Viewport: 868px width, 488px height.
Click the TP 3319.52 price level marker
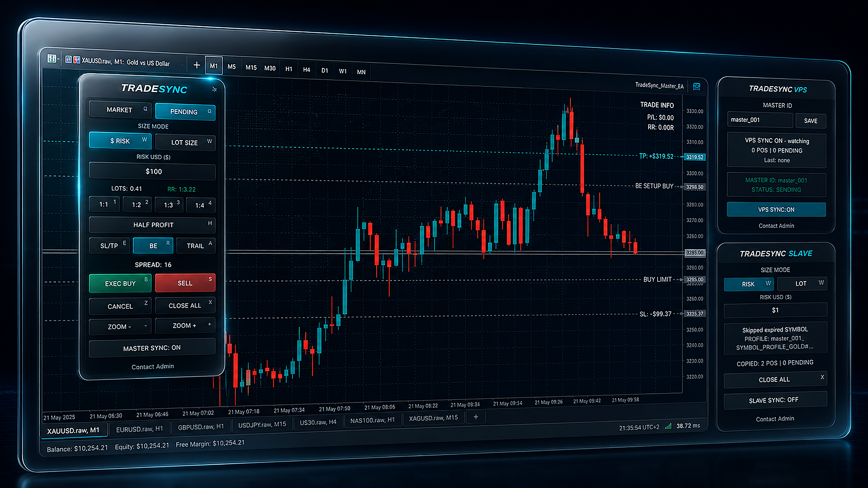tap(695, 157)
